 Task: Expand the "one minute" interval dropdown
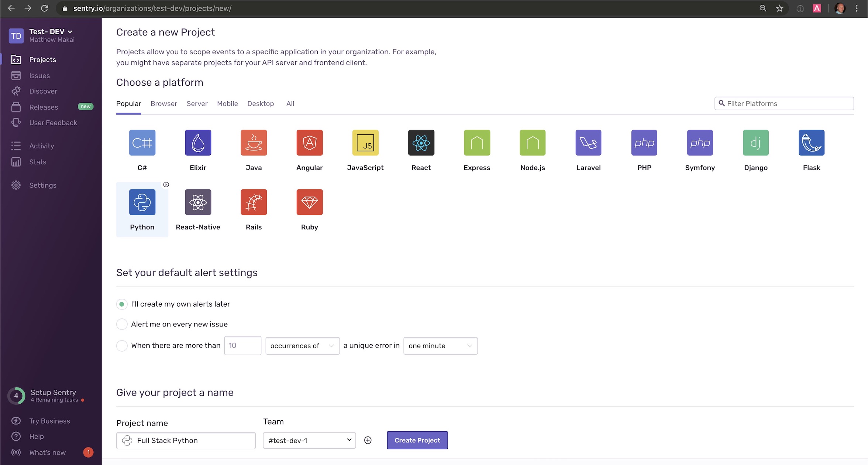coord(440,346)
